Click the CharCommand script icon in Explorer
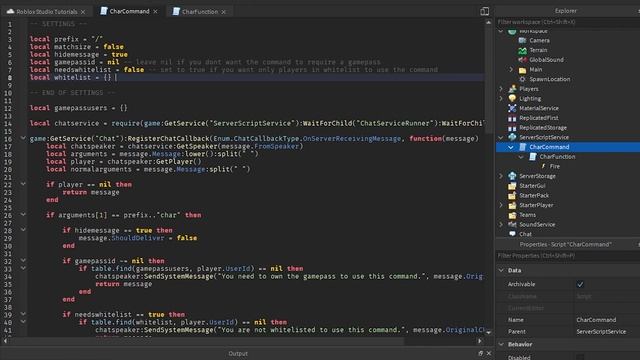This screenshot has width=640, height=360. tap(522, 147)
